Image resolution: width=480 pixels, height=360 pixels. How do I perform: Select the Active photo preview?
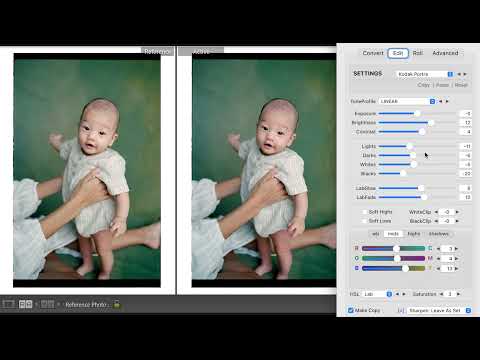(x=264, y=170)
